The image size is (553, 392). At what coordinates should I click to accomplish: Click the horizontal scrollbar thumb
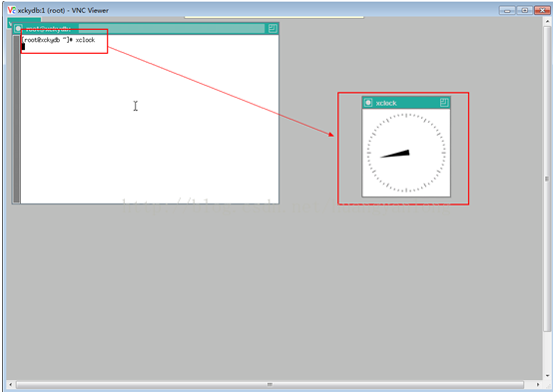pos(270,384)
